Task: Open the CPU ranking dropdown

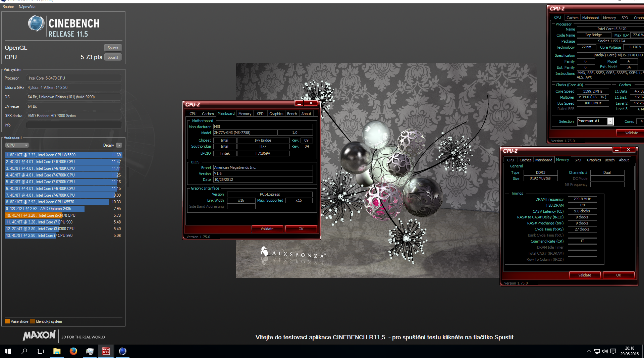Action: pos(17,145)
